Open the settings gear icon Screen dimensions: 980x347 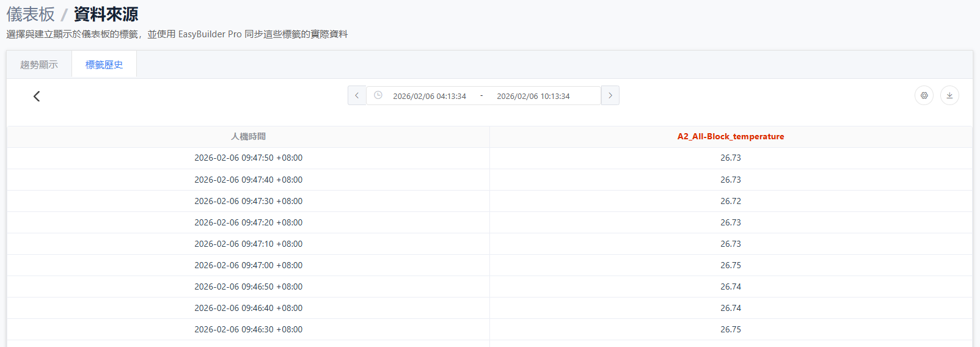coord(924,95)
